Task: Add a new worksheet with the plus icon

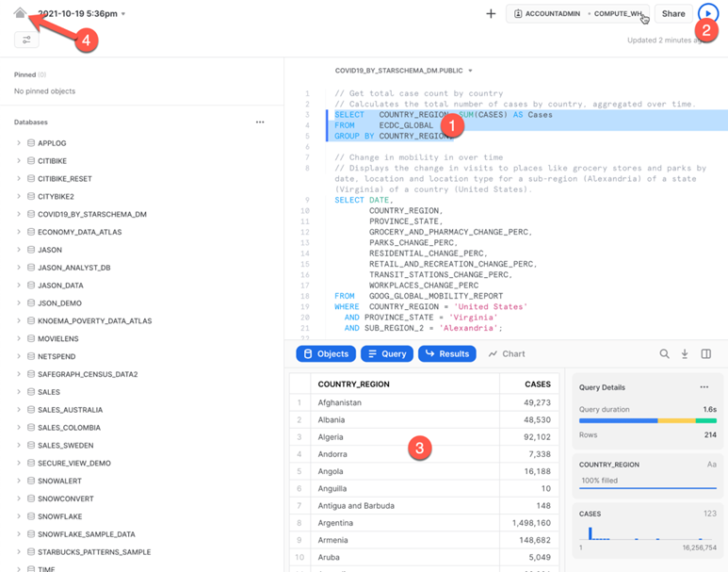Action: pyautogui.click(x=491, y=14)
